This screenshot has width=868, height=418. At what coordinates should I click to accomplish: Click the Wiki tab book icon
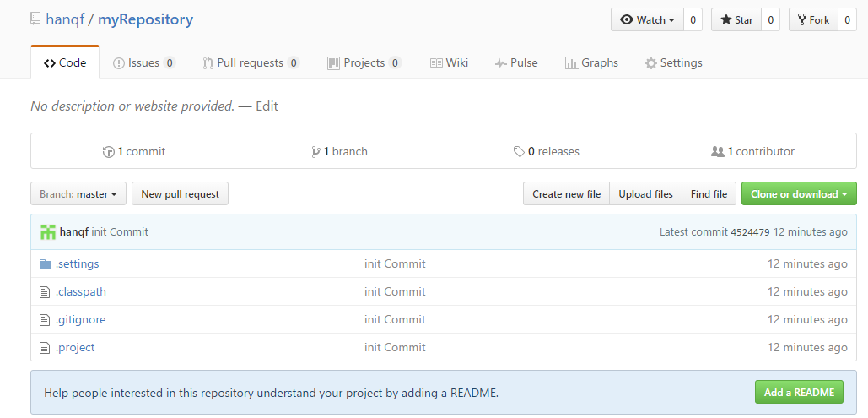[436, 63]
